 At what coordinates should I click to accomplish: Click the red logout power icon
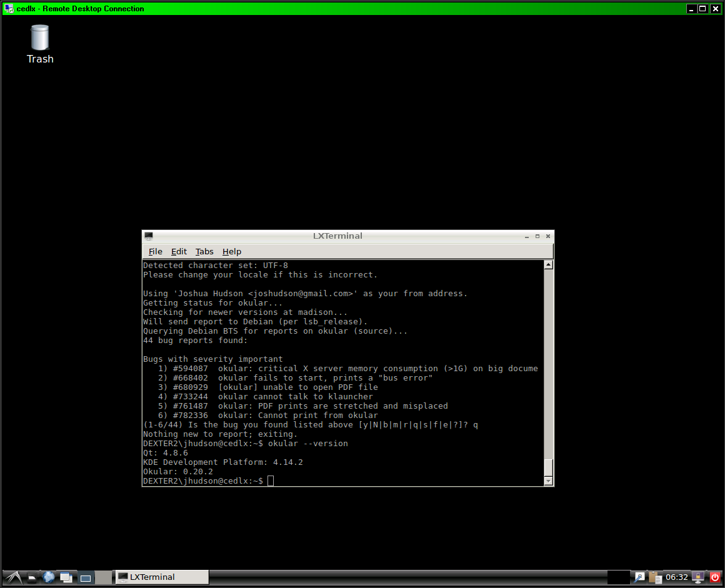[715, 577]
